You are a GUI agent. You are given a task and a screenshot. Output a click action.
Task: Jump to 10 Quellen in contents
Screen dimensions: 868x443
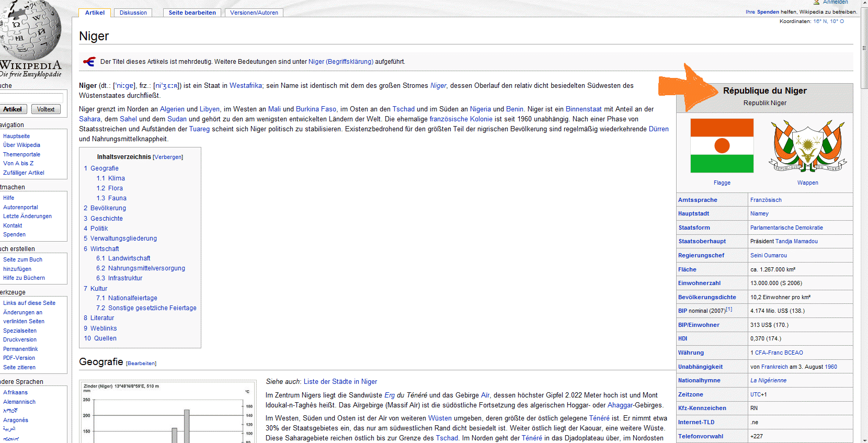tap(100, 338)
